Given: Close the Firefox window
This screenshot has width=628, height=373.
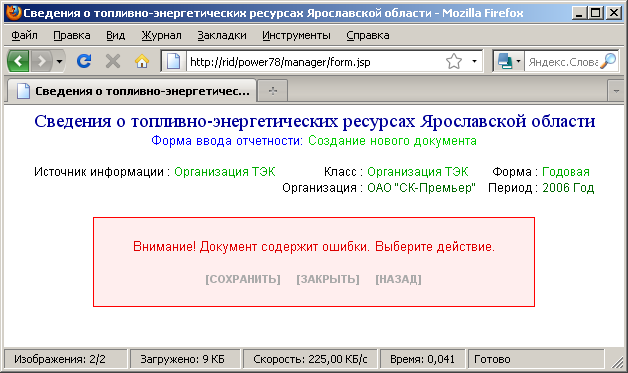Looking at the screenshot, I should pos(614,13).
